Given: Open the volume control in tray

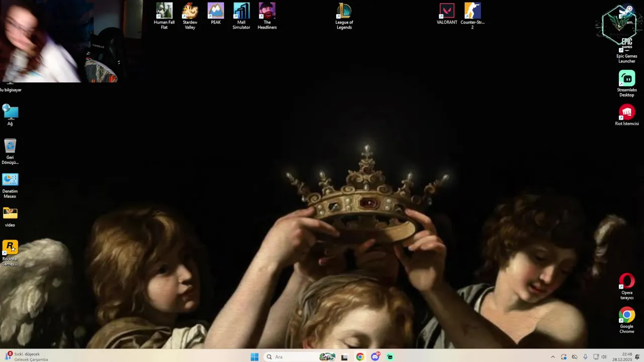Looking at the screenshot, I should (604, 357).
